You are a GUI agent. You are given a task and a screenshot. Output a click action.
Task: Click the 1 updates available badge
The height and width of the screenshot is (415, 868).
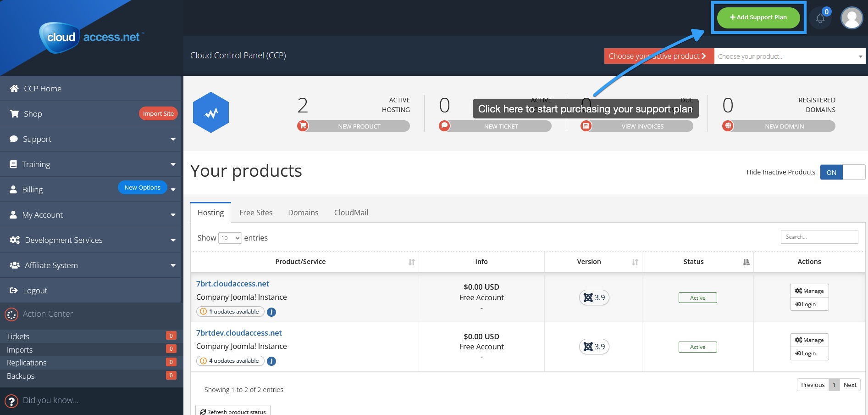pos(230,312)
